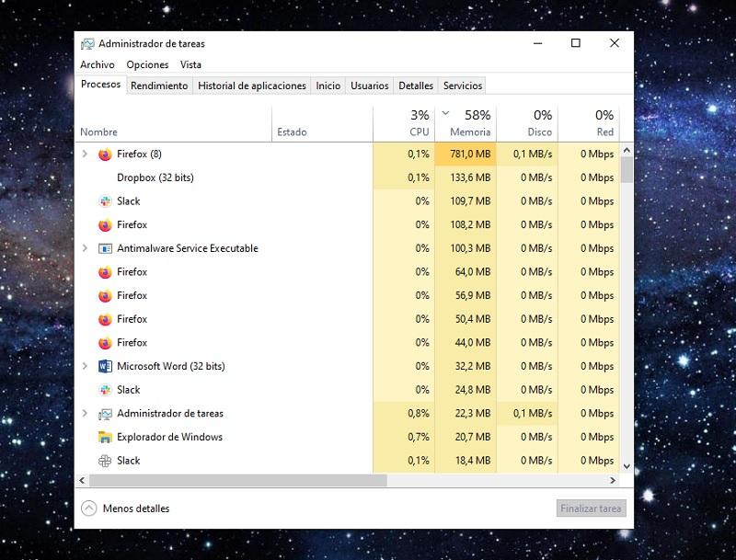Click the Administrador de tareas process row icon
This screenshot has width=736, height=560.
tap(105, 414)
